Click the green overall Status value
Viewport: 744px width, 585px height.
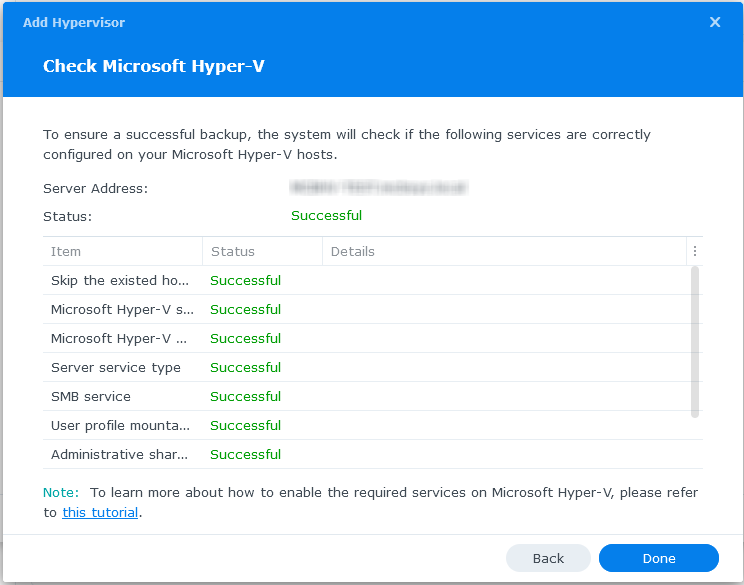326,215
